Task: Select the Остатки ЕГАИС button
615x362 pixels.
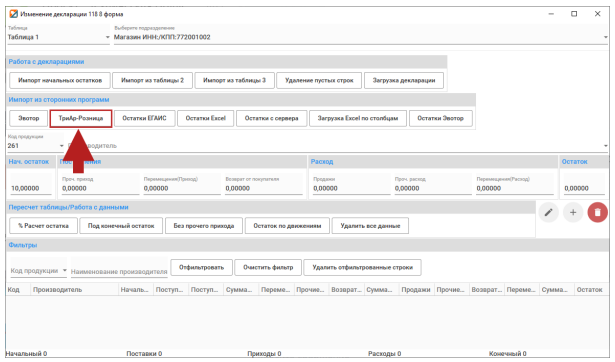Action: coord(144,118)
